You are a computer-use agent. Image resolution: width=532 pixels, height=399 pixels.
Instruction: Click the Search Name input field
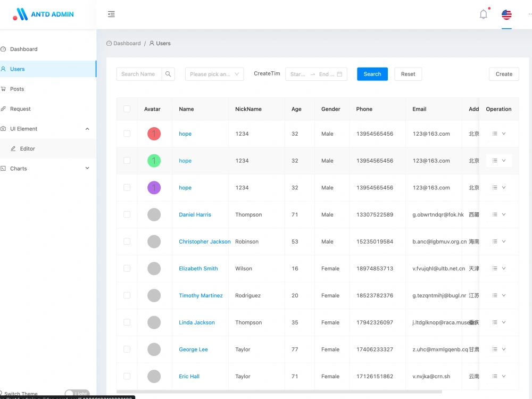[x=139, y=74]
